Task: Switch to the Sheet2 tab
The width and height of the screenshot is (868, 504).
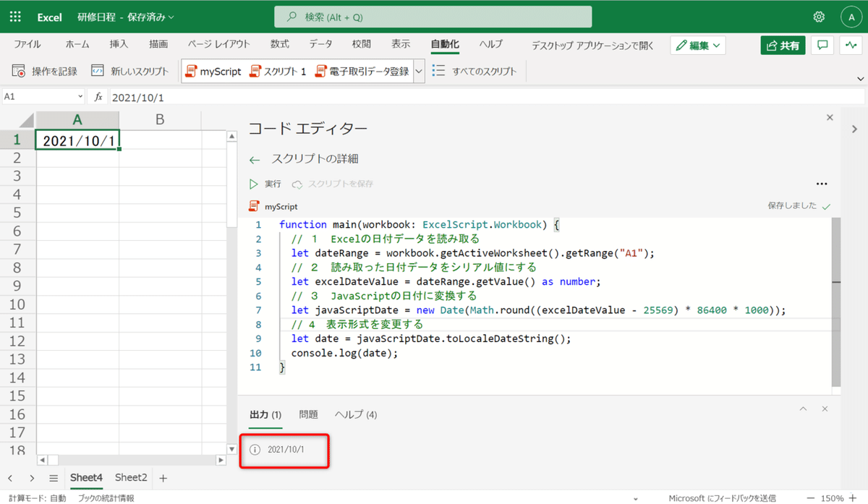Action: [x=131, y=477]
